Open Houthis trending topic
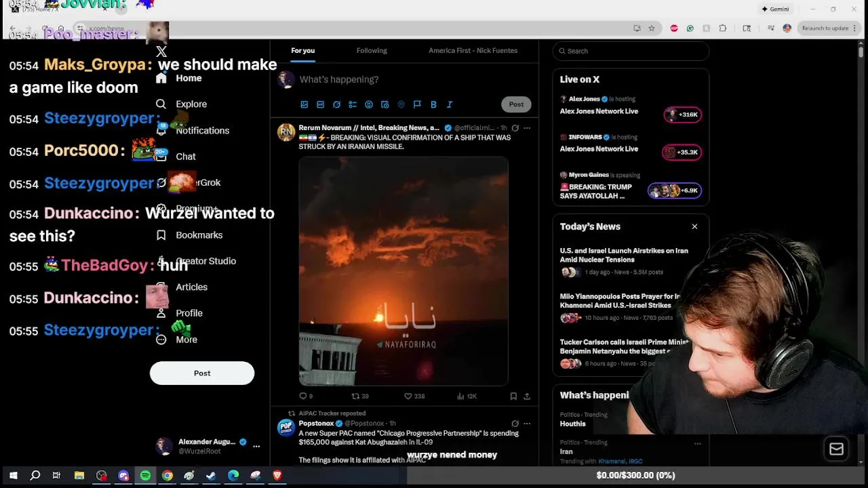Screen dimensions: 868x488 pos(572,424)
